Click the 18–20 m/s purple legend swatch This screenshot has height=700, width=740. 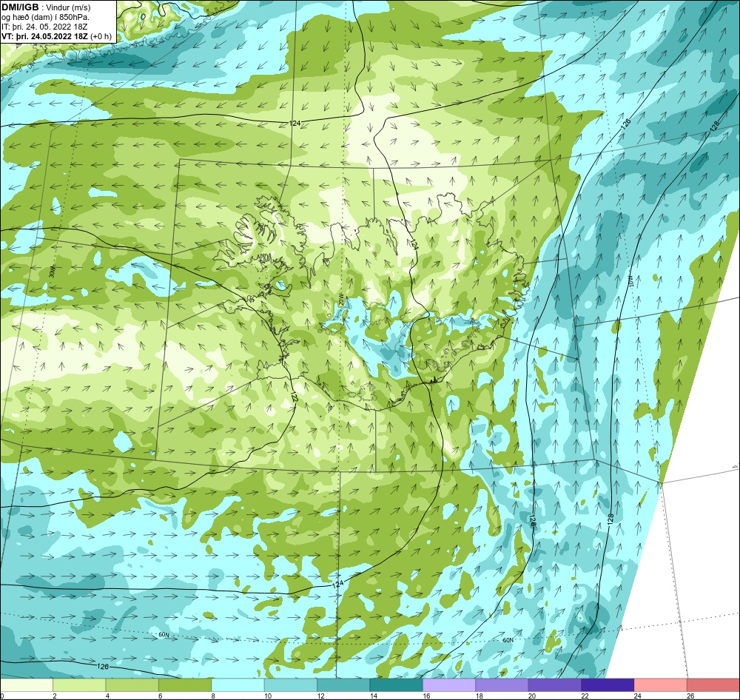[502, 685]
